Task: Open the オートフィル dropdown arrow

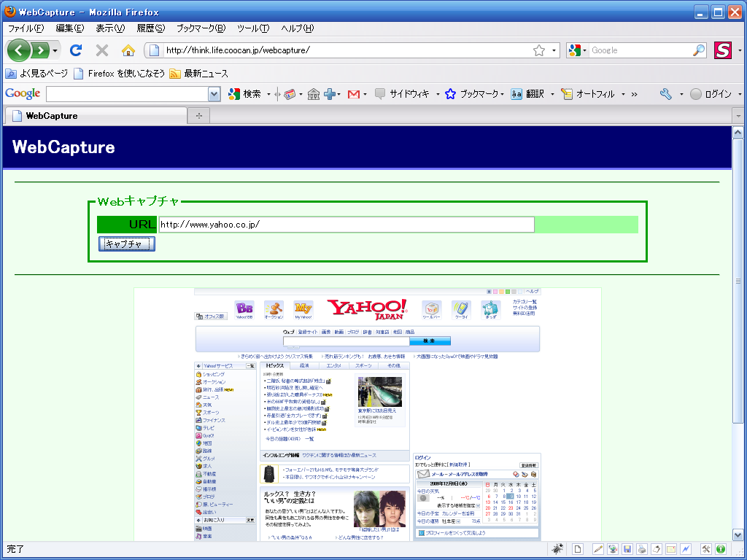Action: tap(623, 94)
